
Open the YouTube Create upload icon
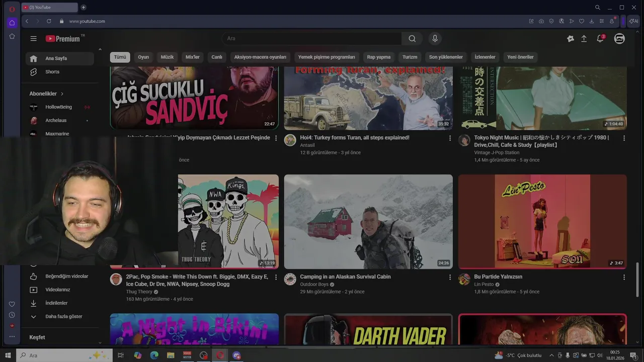[x=584, y=39]
